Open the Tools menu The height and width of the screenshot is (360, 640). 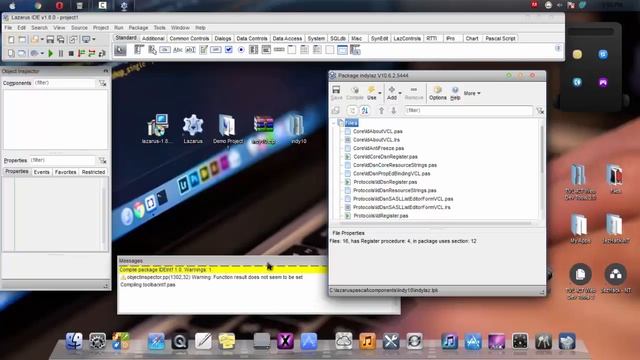160,28
